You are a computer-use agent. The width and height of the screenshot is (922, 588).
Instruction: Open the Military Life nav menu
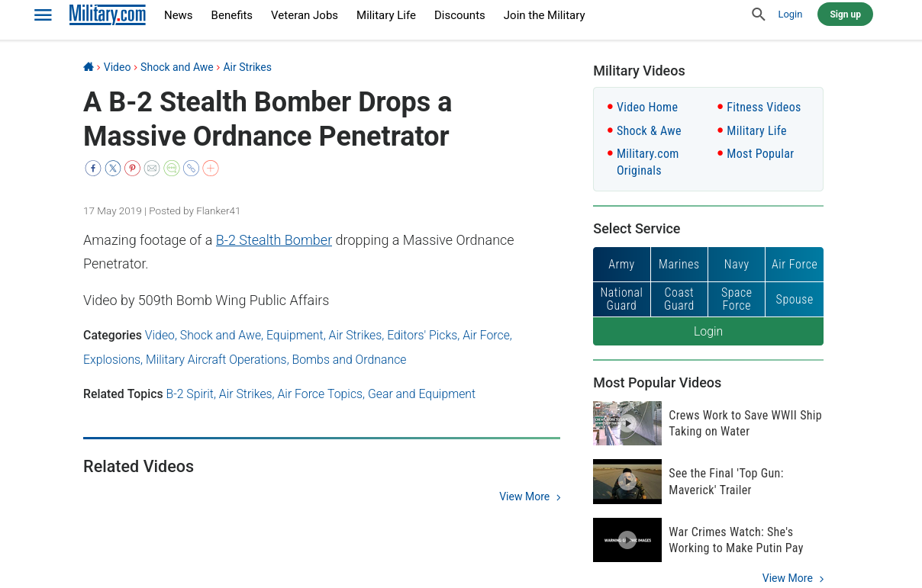tap(386, 15)
